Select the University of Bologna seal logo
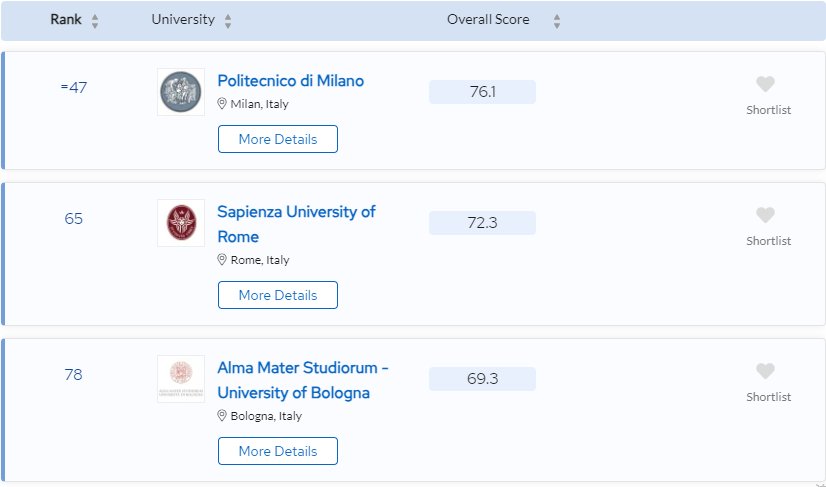Image resolution: width=826 pixels, height=487 pixels. (x=181, y=379)
